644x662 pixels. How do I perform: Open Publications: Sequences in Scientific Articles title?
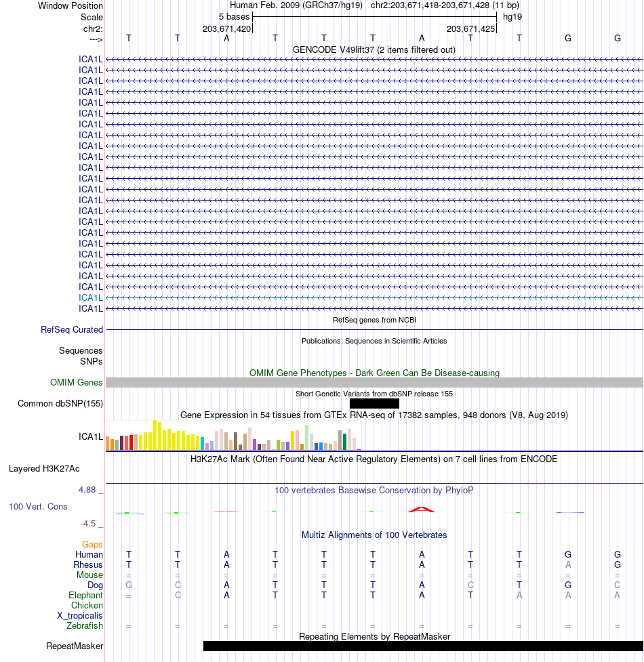click(x=374, y=341)
